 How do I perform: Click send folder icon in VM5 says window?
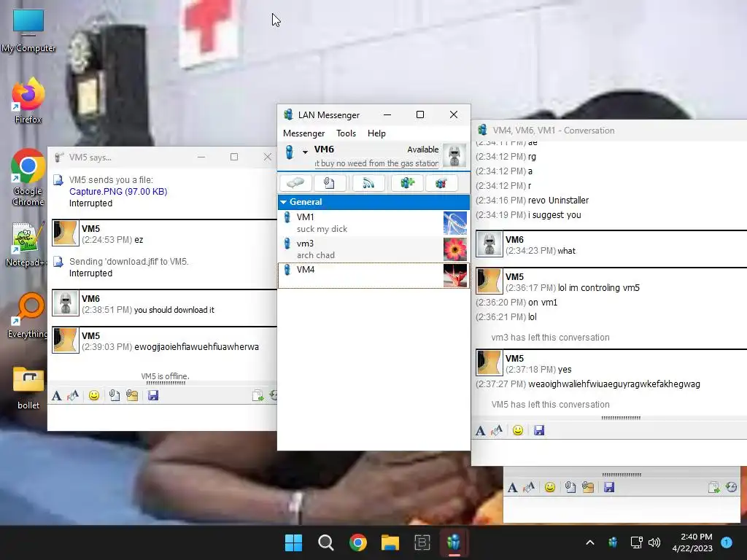point(132,396)
